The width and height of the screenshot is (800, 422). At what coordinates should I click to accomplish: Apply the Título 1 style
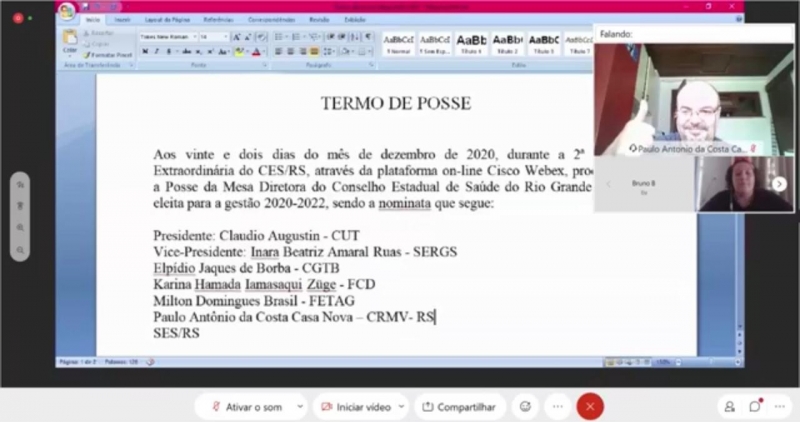click(471, 44)
